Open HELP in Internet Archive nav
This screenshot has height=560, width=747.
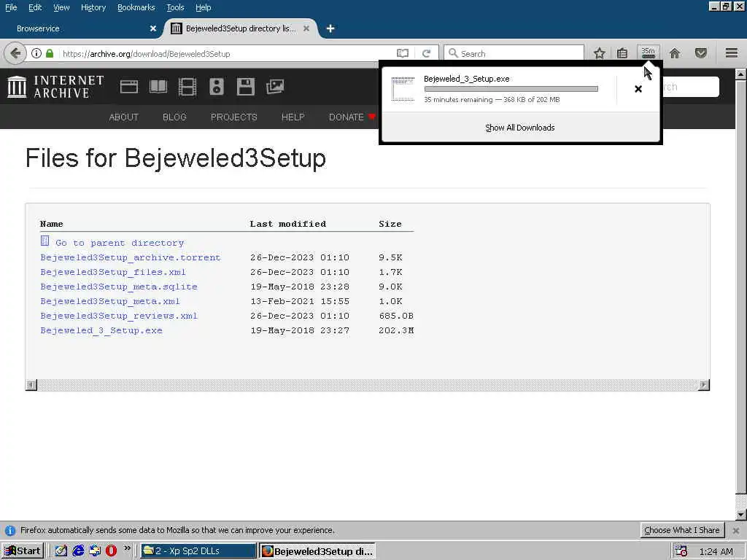pos(293,117)
